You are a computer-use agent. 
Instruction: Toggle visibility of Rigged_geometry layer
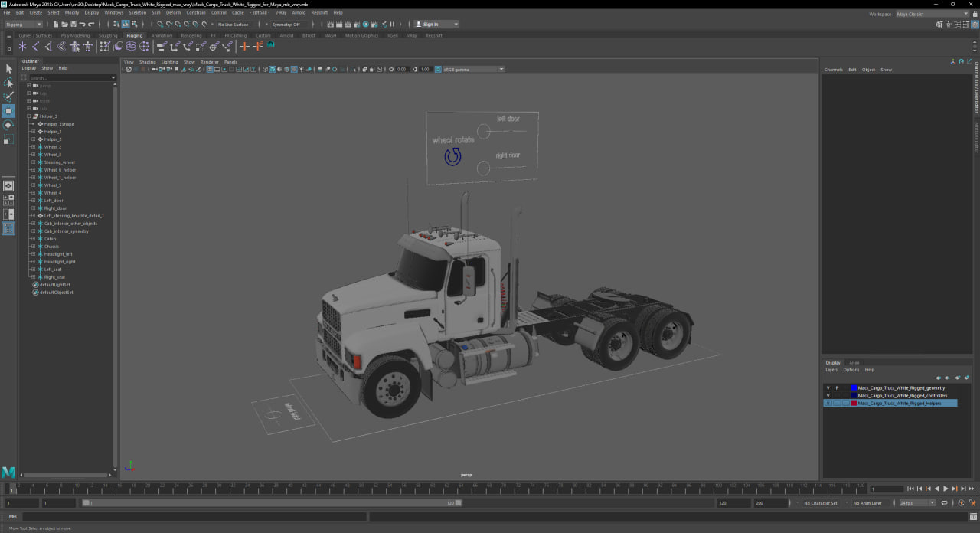828,388
